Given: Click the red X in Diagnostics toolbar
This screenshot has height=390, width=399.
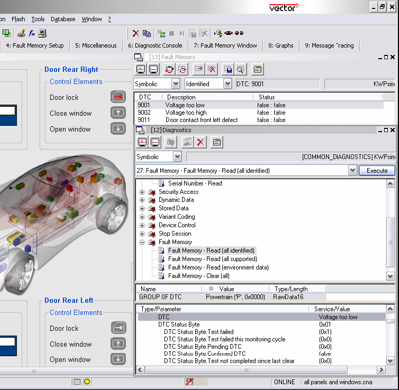Looking at the screenshot, I should coord(200,143).
